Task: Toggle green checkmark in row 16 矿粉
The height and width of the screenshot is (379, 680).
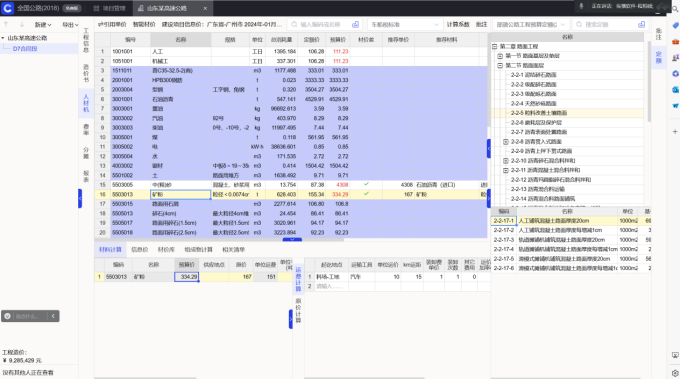Action: pyautogui.click(x=366, y=194)
